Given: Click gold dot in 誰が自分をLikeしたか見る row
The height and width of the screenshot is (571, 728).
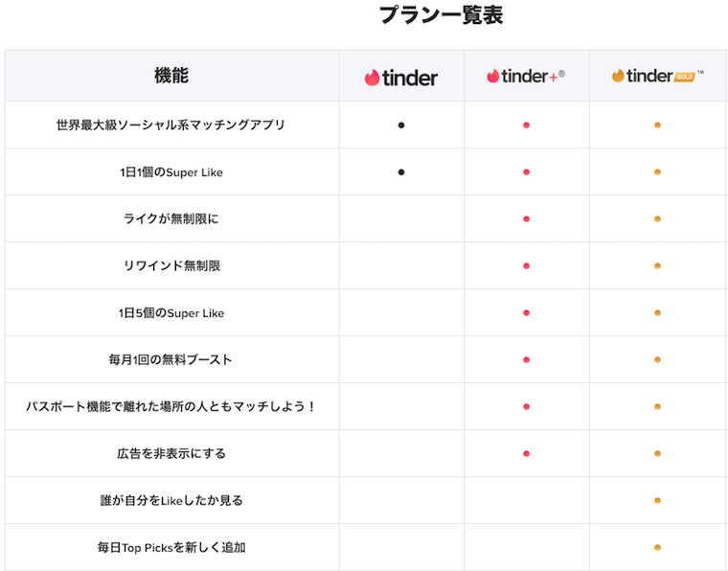Looking at the screenshot, I should pos(657,500).
